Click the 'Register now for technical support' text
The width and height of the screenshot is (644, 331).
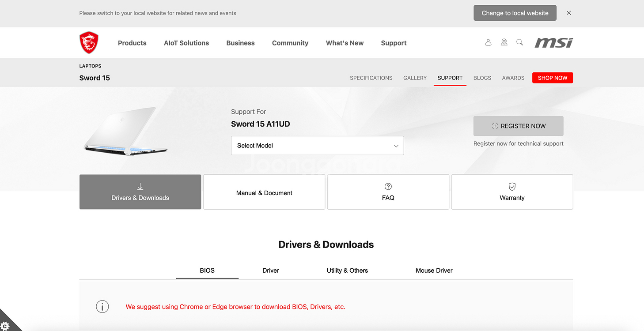(519, 143)
